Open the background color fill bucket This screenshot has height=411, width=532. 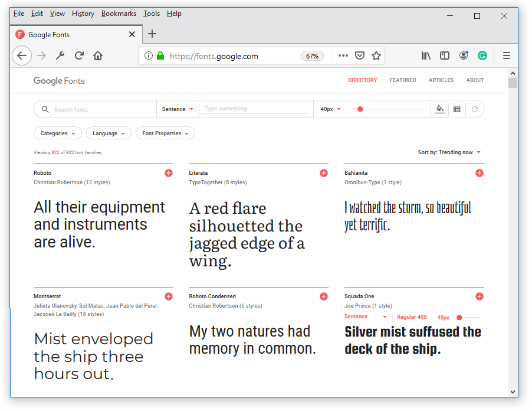pos(440,109)
